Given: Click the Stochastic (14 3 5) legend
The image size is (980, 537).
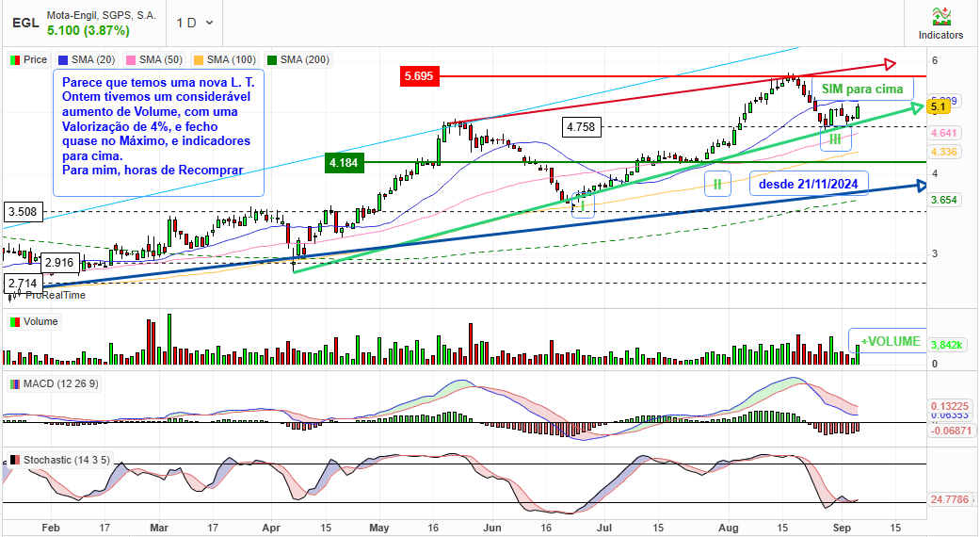Looking at the screenshot, I should click(59, 460).
